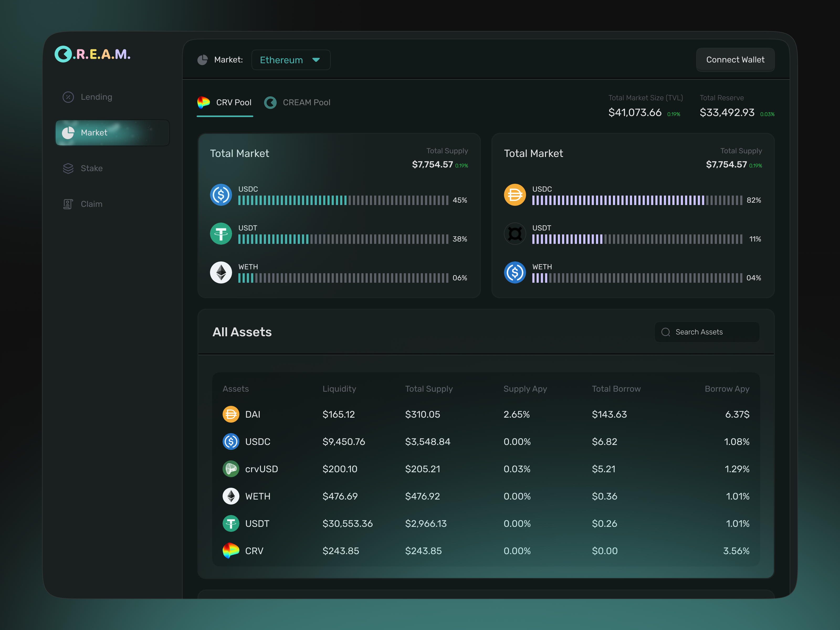The height and width of the screenshot is (630, 840).
Task: Click WETH icon in assets table
Action: tap(231, 496)
